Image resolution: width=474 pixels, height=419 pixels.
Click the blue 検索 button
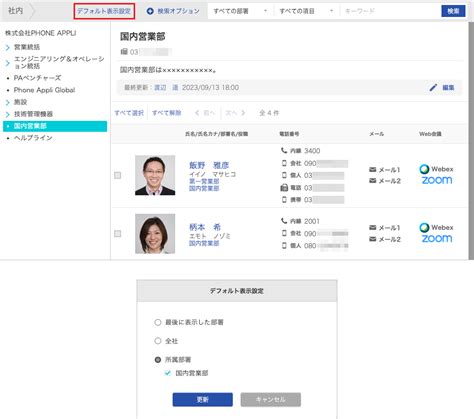453,11
